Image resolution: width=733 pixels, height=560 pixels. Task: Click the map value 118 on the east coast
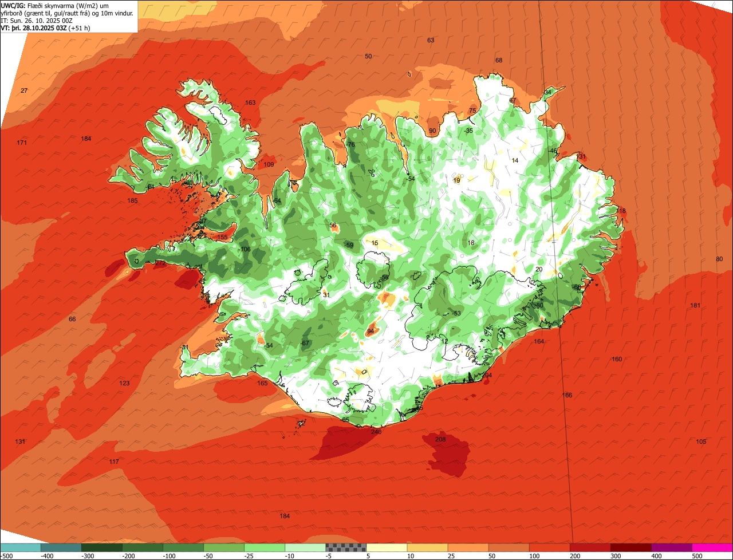coord(621,211)
